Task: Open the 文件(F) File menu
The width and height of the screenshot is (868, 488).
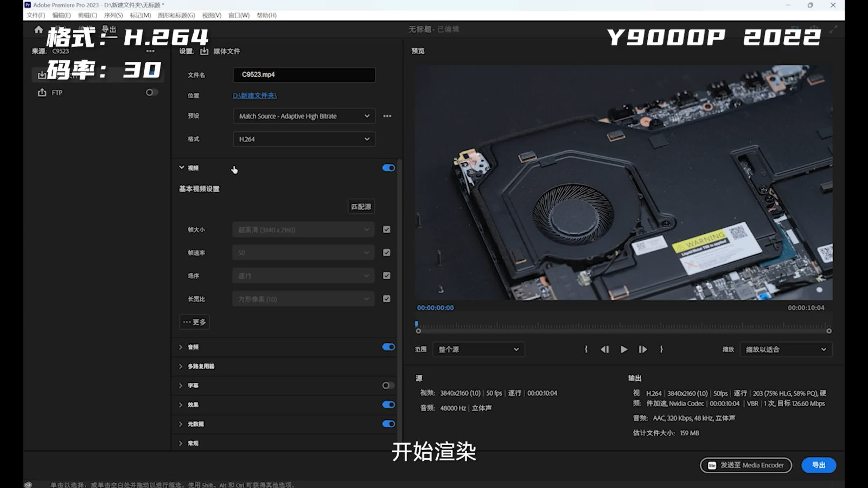Action: [36, 15]
